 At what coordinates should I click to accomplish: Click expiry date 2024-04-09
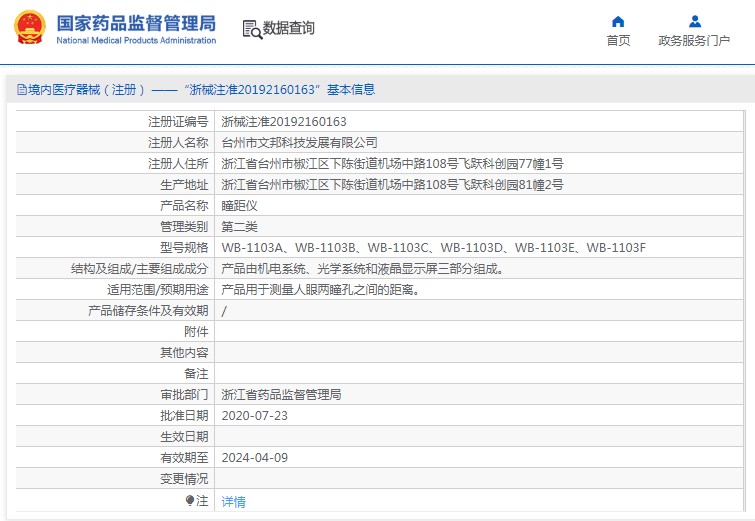click(254, 457)
